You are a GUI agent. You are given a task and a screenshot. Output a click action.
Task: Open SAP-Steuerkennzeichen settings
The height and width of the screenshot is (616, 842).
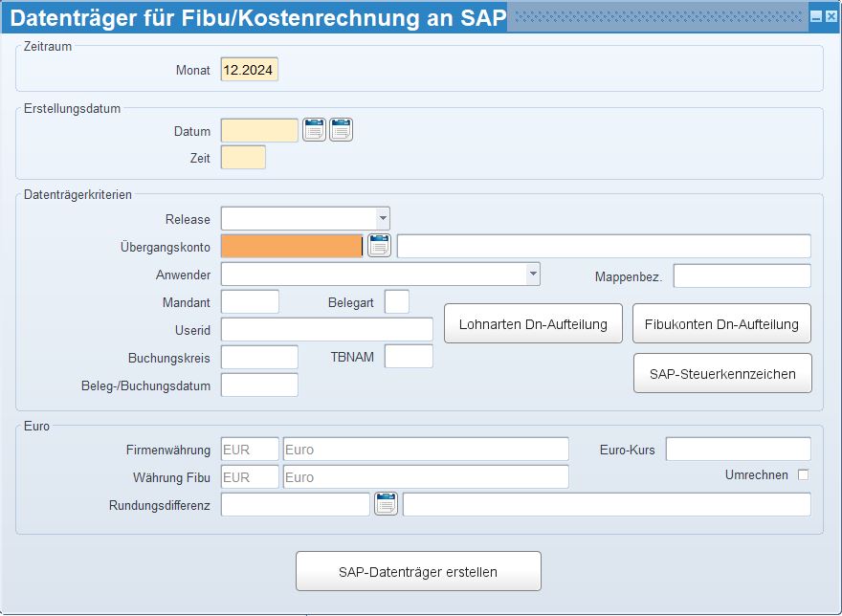(722, 373)
